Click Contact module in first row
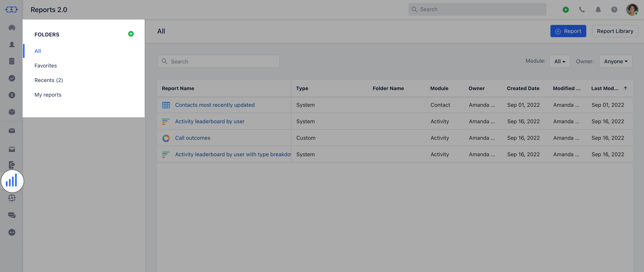 point(440,105)
